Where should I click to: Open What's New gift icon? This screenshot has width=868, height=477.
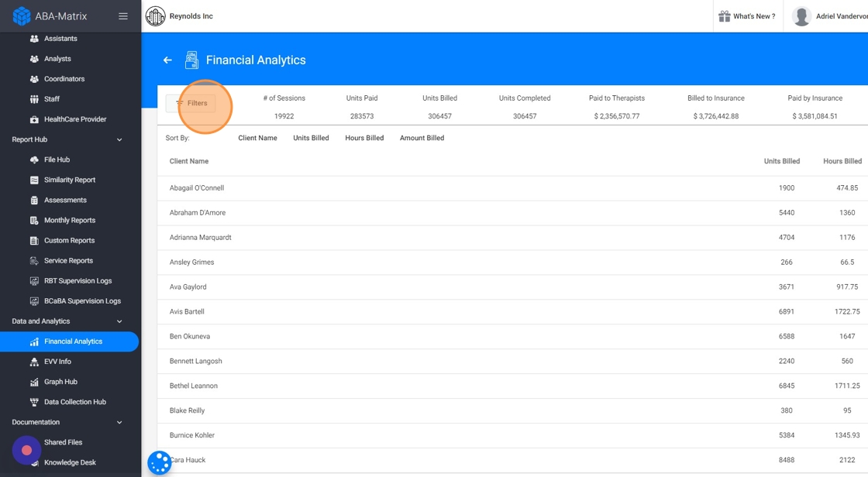[724, 16]
